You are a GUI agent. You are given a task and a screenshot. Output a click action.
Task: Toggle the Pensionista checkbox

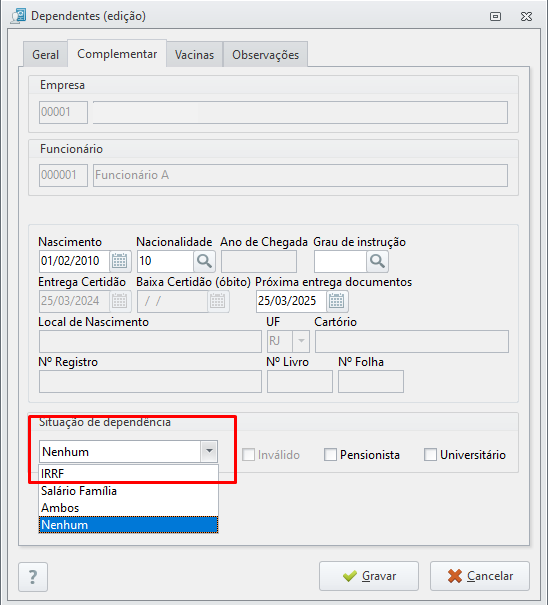click(330, 455)
